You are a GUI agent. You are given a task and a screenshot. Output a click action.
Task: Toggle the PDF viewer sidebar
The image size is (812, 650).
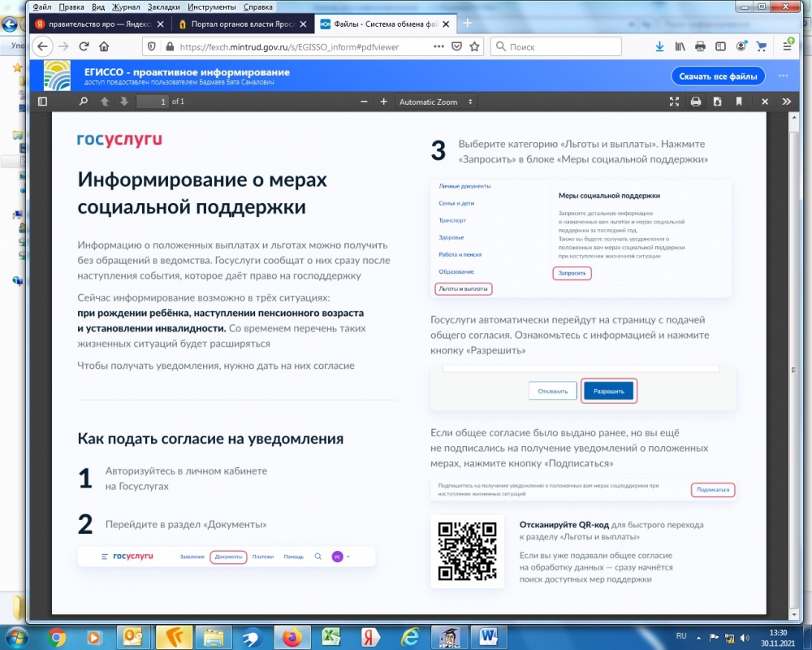pyautogui.click(x=42, y=102)
